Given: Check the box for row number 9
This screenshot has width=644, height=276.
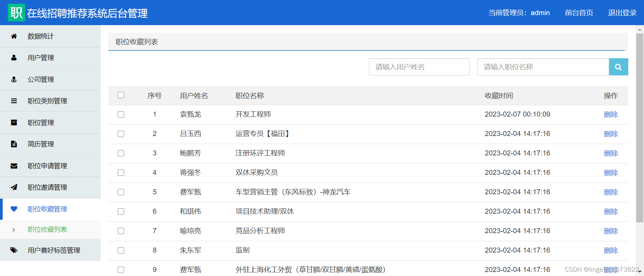Looking at the screenshot, I should [121, 270].
